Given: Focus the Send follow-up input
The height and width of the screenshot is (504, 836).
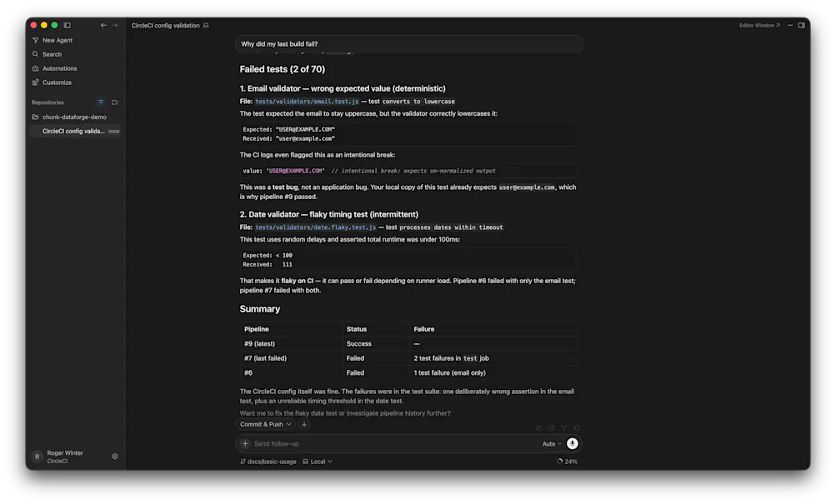Looking at the screenshot, I should [x=394, y=443].
